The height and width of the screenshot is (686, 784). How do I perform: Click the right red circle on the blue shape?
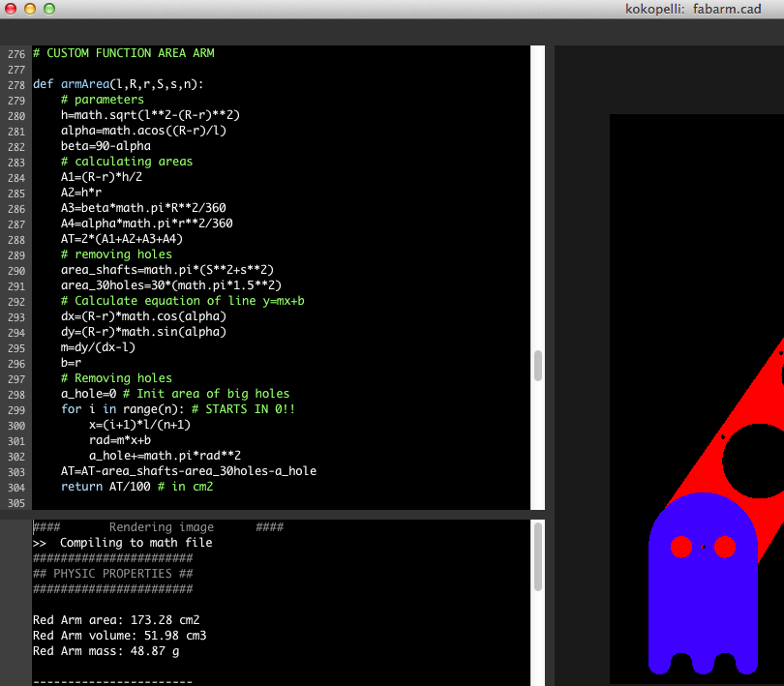coord(725,547)
